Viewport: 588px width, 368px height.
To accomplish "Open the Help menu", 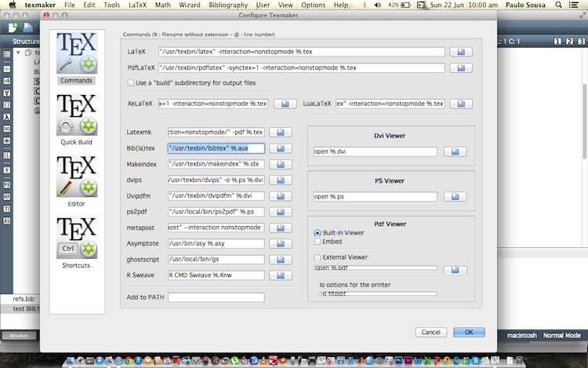I will click(341, 5).
